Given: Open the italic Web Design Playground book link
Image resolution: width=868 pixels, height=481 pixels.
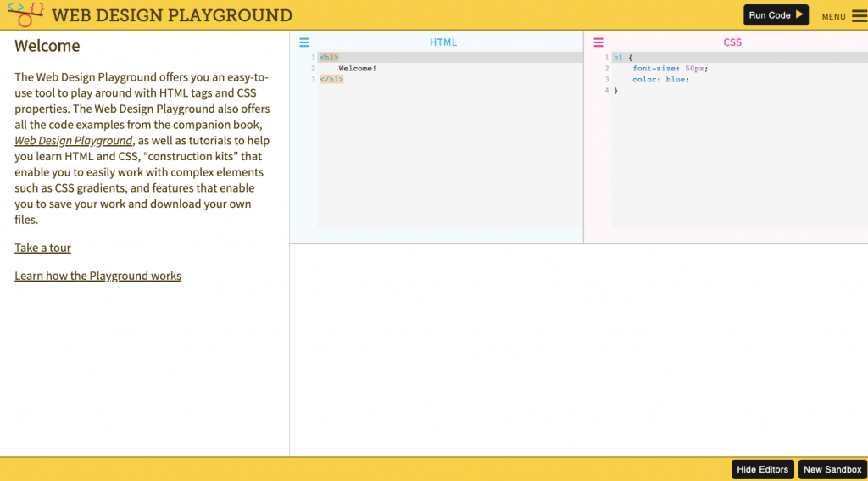Looking at the screenshot, I should (x=74, y=141).
